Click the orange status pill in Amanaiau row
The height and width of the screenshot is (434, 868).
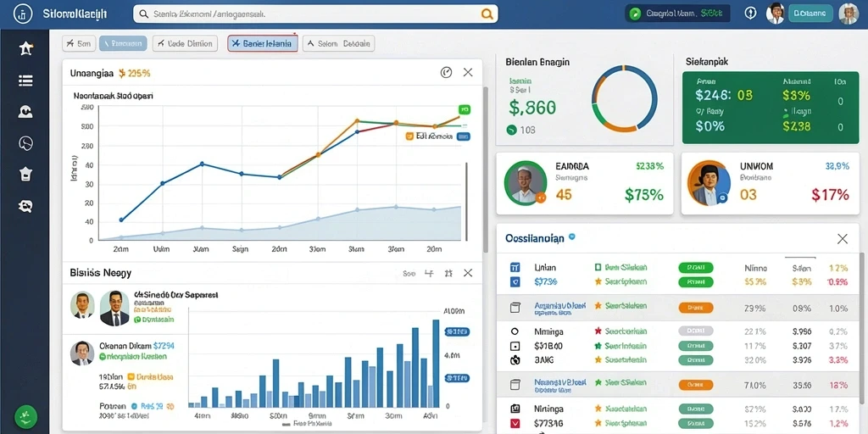(696, 308)
